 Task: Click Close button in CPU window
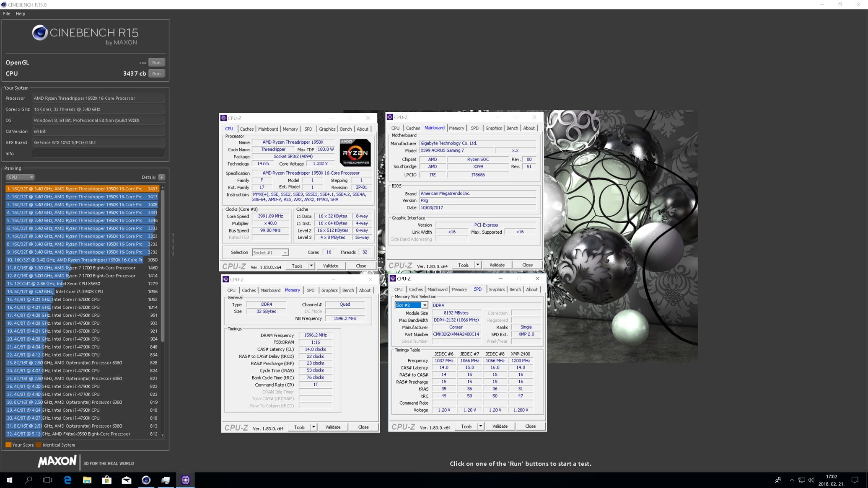pyautogui.click(x=361, y=266)
